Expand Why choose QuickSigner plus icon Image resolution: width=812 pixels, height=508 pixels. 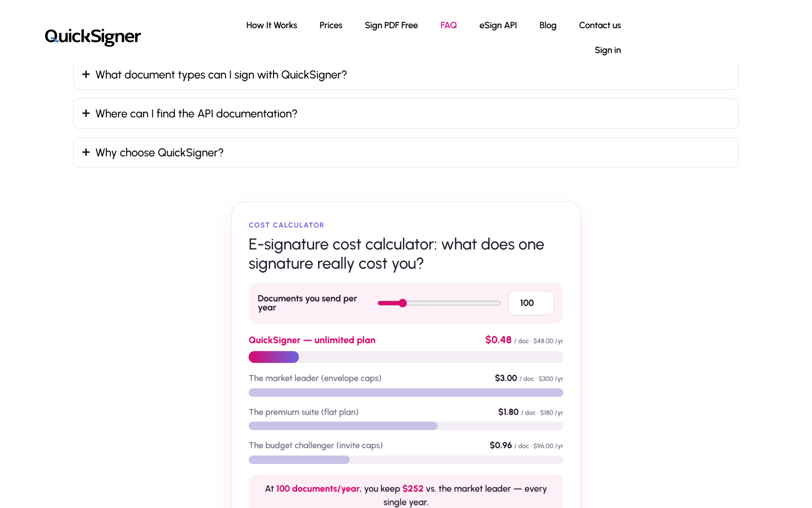(x=86, y=152)
